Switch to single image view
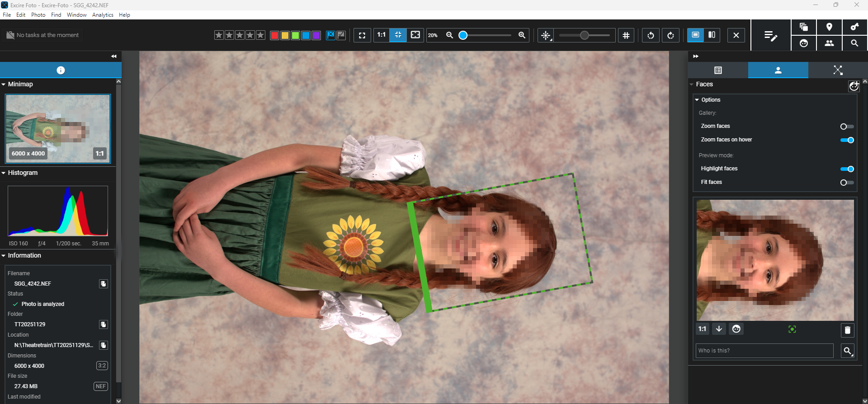Viewport: 868px width, 404px height. tap(695, 35)
